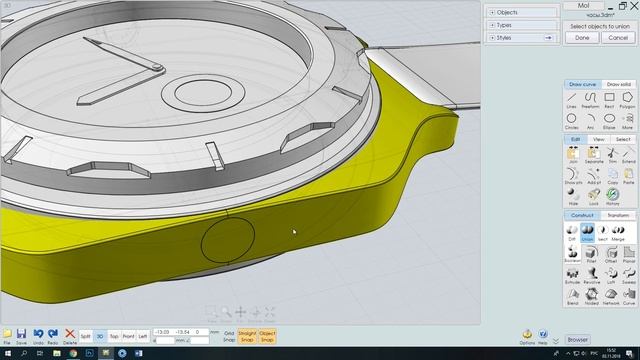Click the Join edit tool
The width and height of the screenshot is (640, 360).
click(573, 156)
